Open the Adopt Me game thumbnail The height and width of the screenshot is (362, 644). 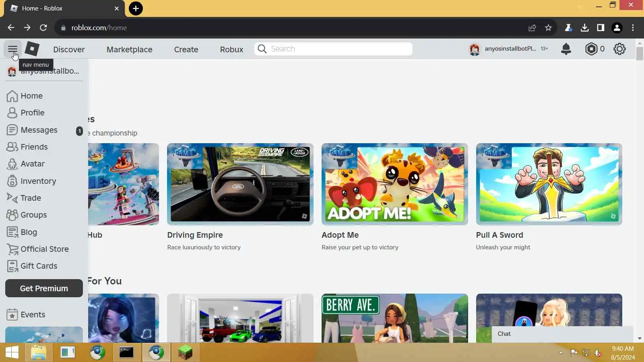pos(394,184)
